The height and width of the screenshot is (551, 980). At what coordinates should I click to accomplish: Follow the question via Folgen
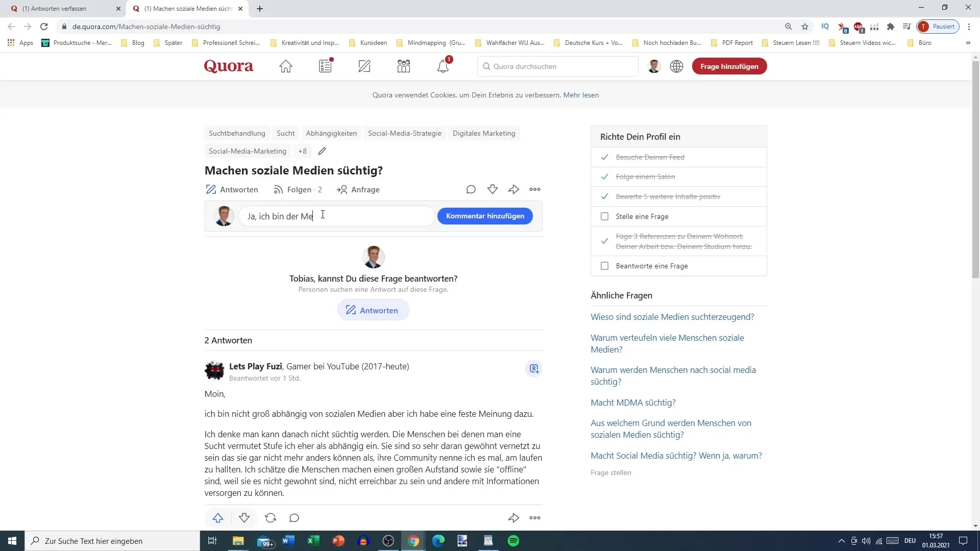(298, 189)
